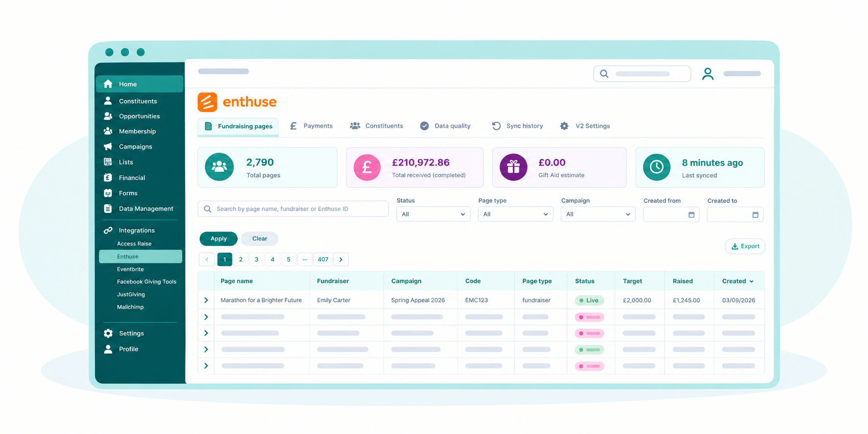This screenshot has height=434, width=868.
Task: Select Access Raise in sidebar
Action: pos(134,244)
